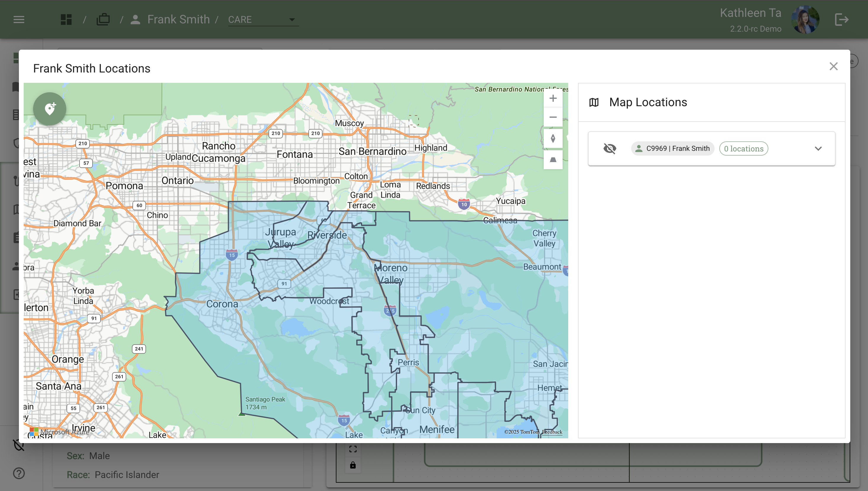Zoom in on the map
This screenshot has height=491, width=868.
click(x=553, y=98)
